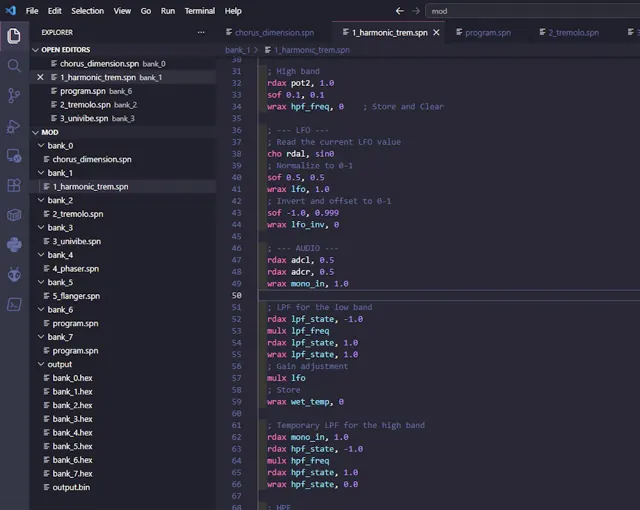Image resolution: width=640 pixels, height=510 pixels.
Task: Open the Go menu
Action: coord(146,11)
